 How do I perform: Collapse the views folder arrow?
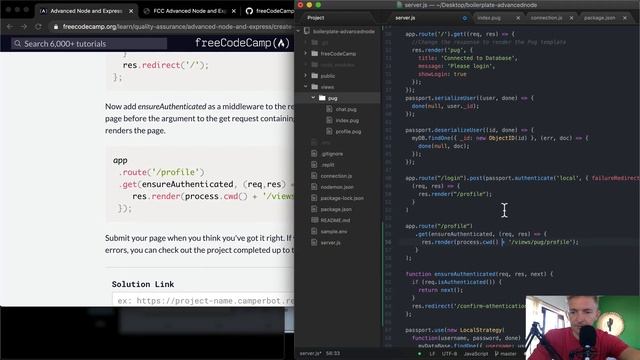(x=305, y=87)
